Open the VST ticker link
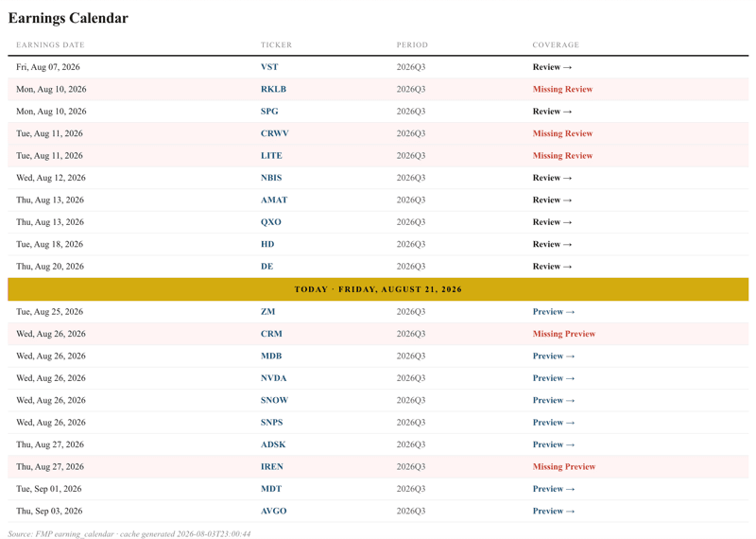Screen dimensions: 756x539 coord(269,67)
